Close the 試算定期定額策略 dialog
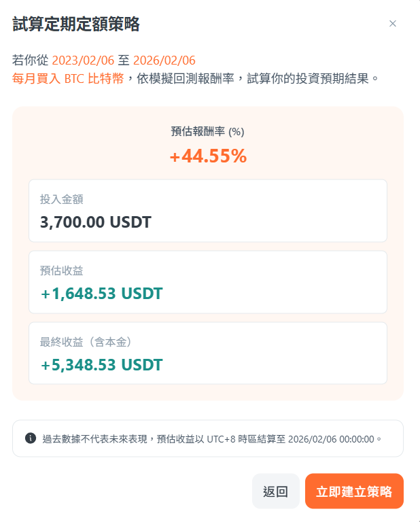420x522 pixels. tap(392, 24)
